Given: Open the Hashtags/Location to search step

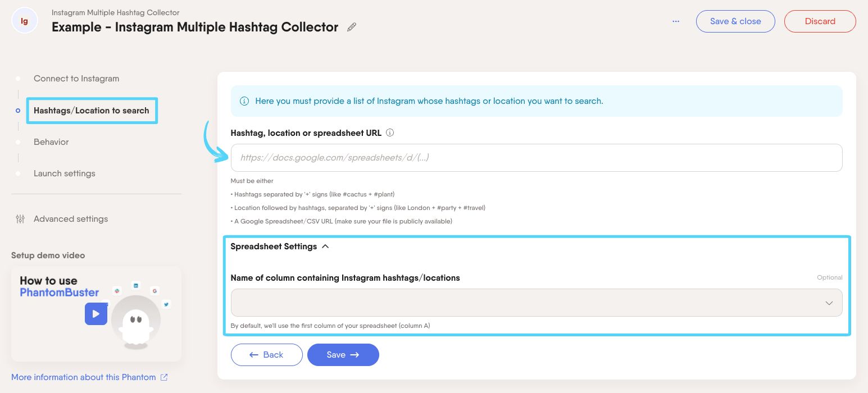Looking at the screenshot, I should click(92, 111).
